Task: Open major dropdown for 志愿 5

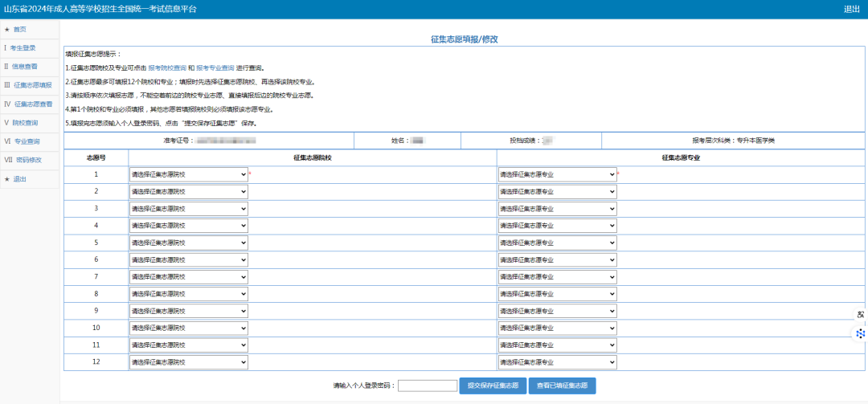Action: [x=557, y=243]
